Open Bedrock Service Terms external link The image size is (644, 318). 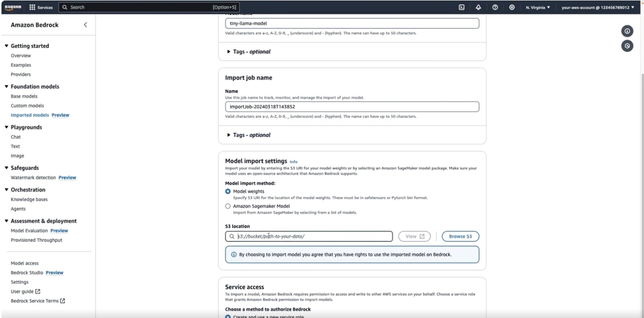pos(38,301)
